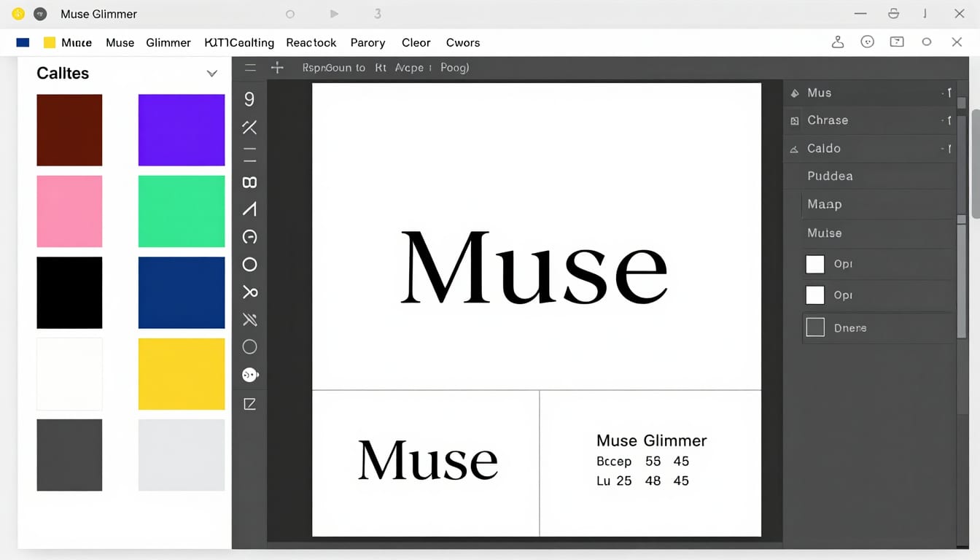Image resolution: width=980 pixels, height=560 pixels.
Task: Click the small blue square in menu bar
Action: click(23, 43)
